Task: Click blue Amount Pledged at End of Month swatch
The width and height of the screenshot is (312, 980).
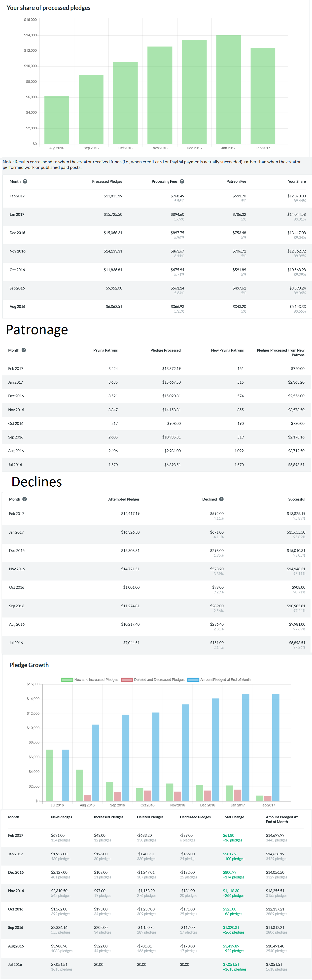Action: (193, 680)
